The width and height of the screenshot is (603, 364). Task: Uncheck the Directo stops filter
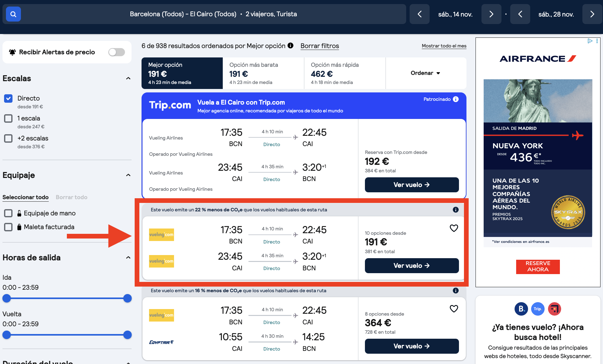pos(8,98)
